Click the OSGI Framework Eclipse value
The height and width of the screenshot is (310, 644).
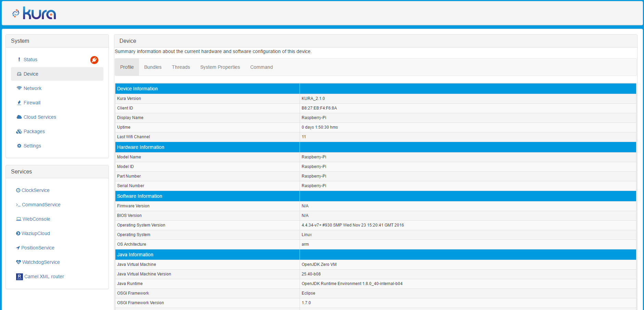click(308, 293)
